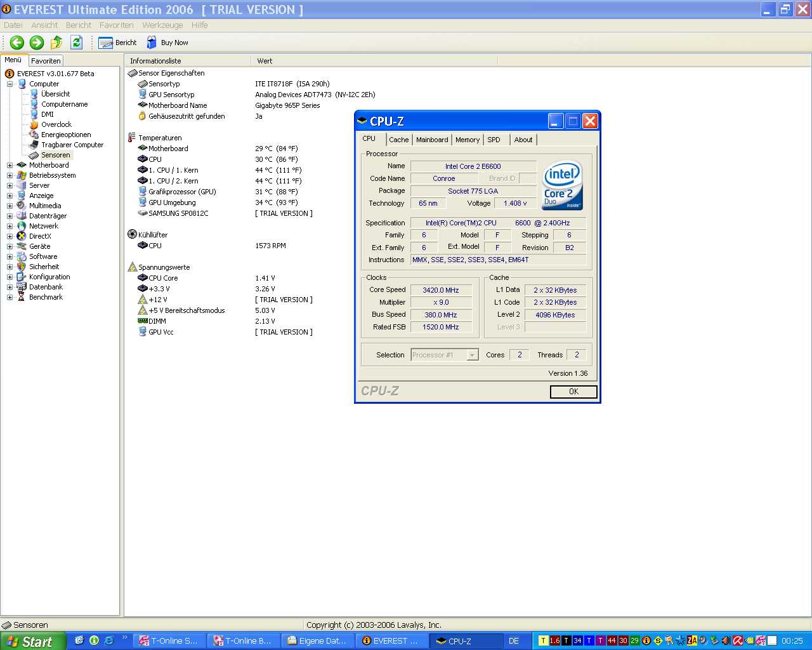The height and width of the screenshot is (650, 812).
Task: Click the Informationsliste column header
Action: tap(188, 61)
